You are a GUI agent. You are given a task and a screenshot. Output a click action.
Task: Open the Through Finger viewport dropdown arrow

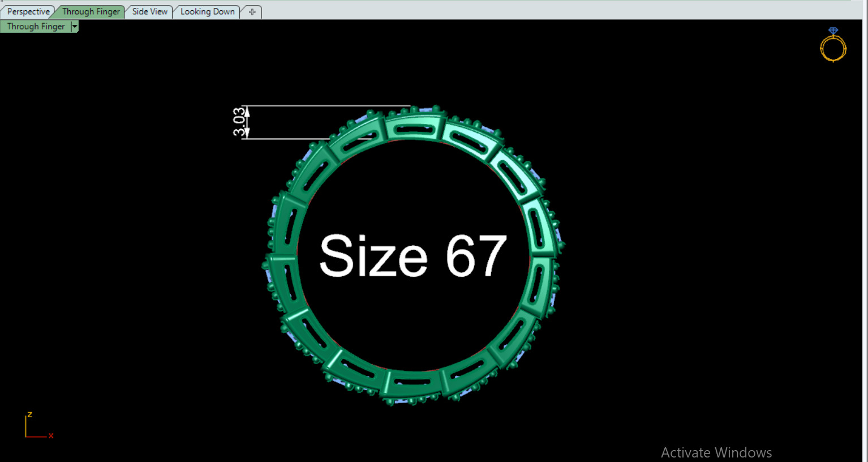74,27
